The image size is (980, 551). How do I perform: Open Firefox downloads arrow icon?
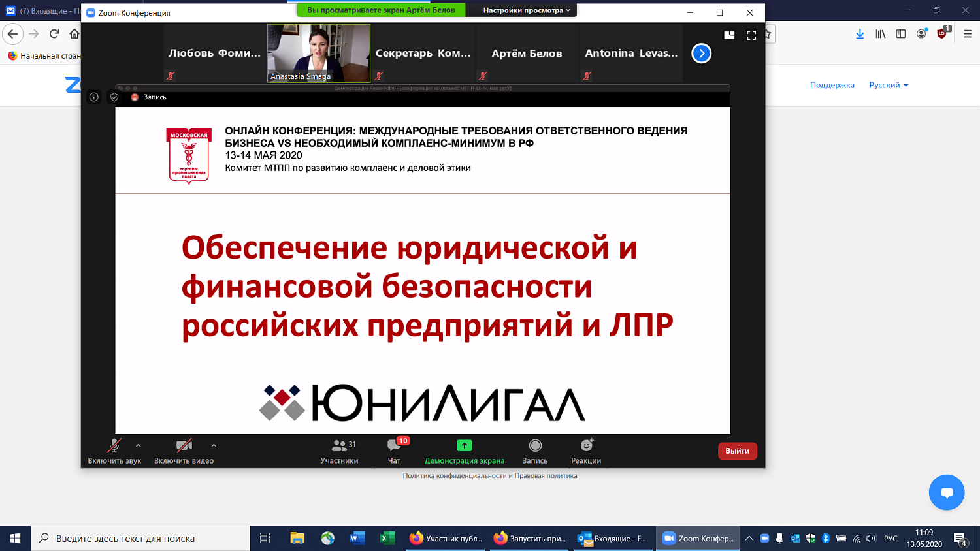coord(860,34)
